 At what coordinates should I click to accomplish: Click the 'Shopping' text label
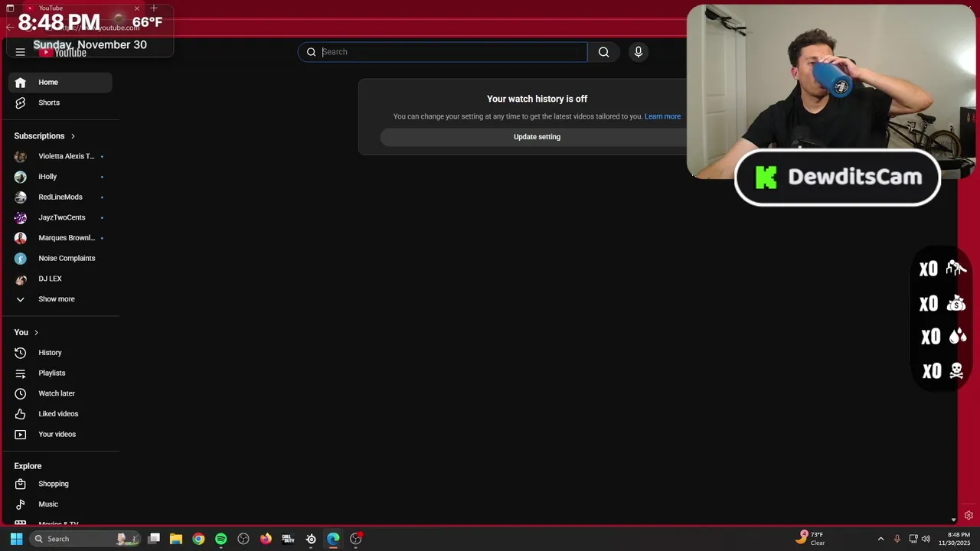tap(54, 484)
